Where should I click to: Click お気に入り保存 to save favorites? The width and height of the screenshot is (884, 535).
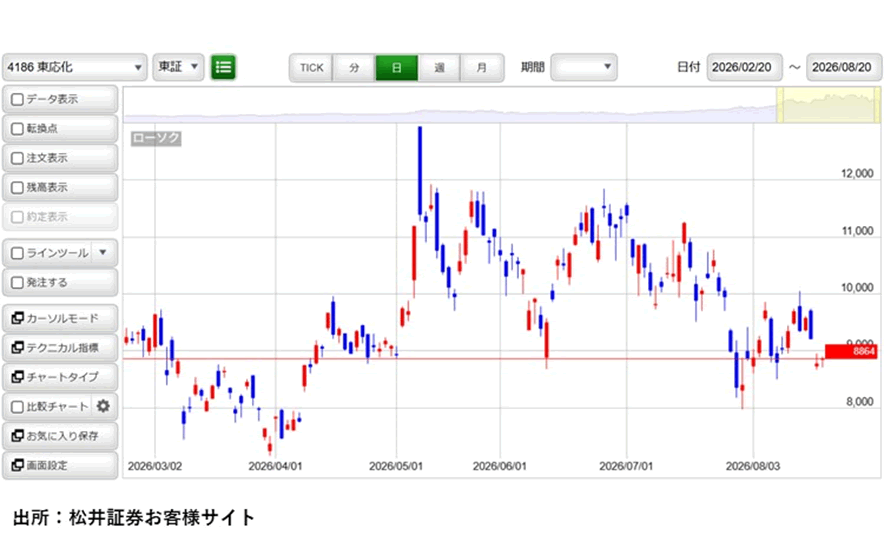tap(60, 435)
